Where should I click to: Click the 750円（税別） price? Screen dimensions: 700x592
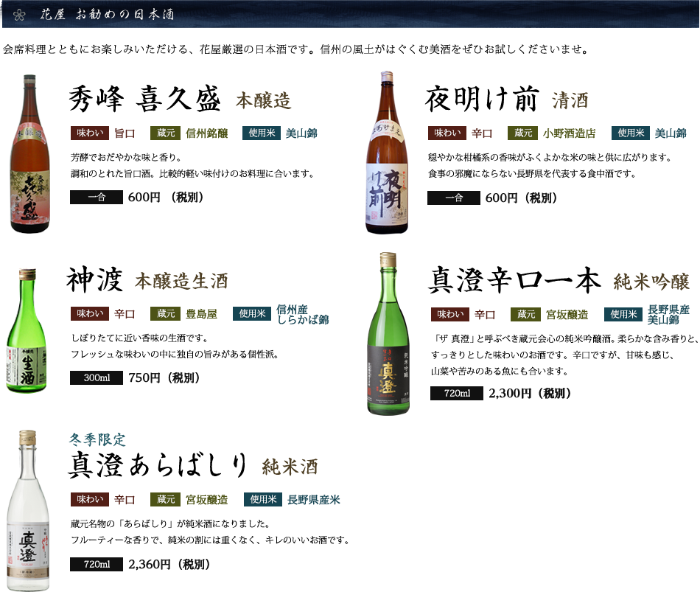pos(164,378)
